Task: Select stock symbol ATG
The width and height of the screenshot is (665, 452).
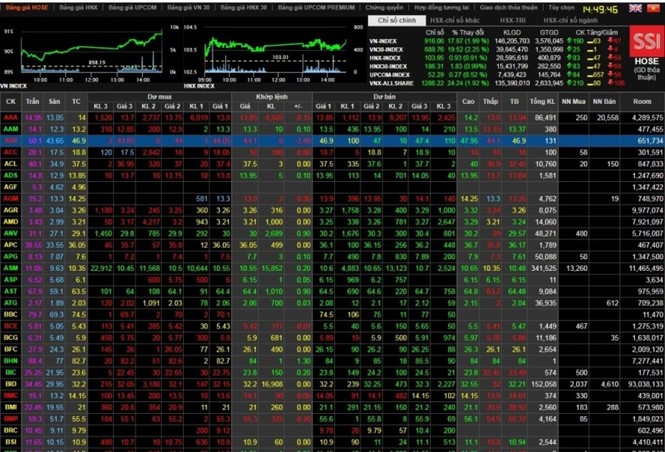Action: (x=11, y=303)
